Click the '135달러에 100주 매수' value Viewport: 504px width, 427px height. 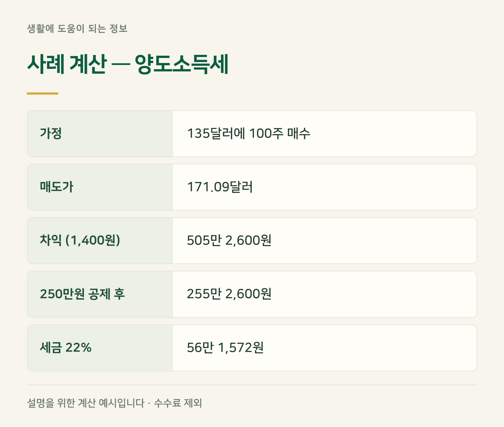pyautogui.click(x=249, y=134)
